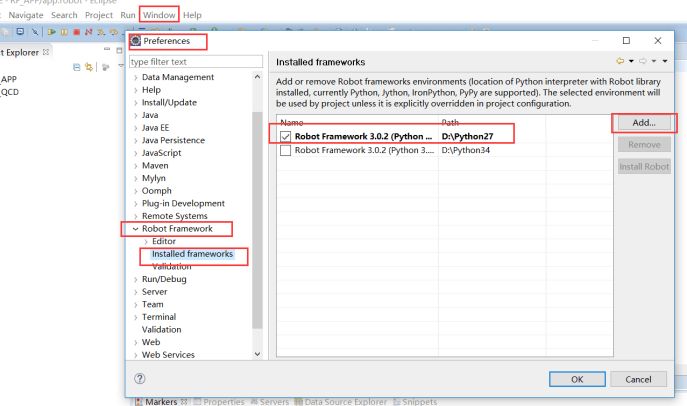
Task: Open the Search menu
Action: (64, 15)
